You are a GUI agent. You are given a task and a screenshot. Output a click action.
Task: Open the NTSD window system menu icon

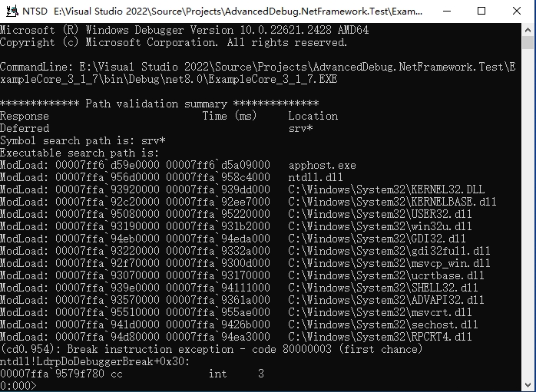pyautogui.click(x=12, y=12)
